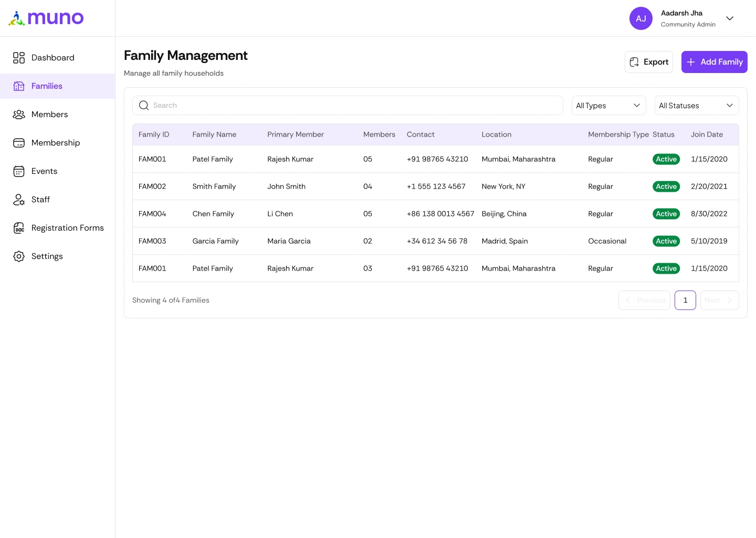The image size is (756, 538).
Task: Click the Export button
Action: tap(649, 62)
